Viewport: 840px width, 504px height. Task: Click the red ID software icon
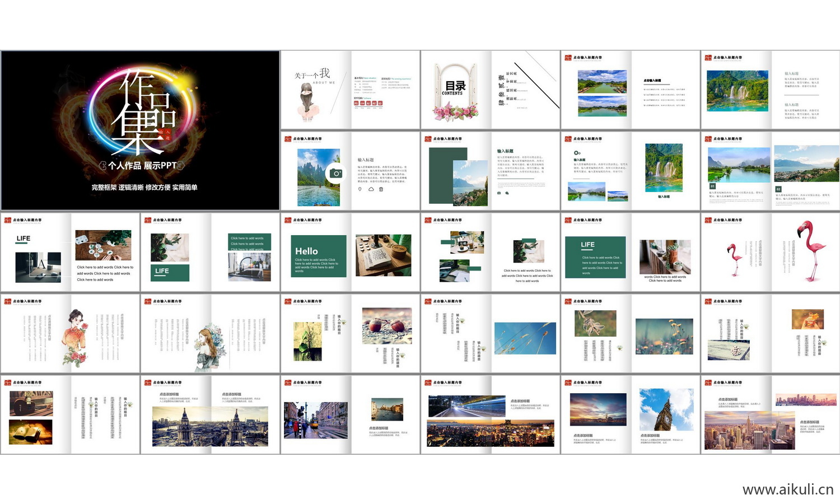380,104
